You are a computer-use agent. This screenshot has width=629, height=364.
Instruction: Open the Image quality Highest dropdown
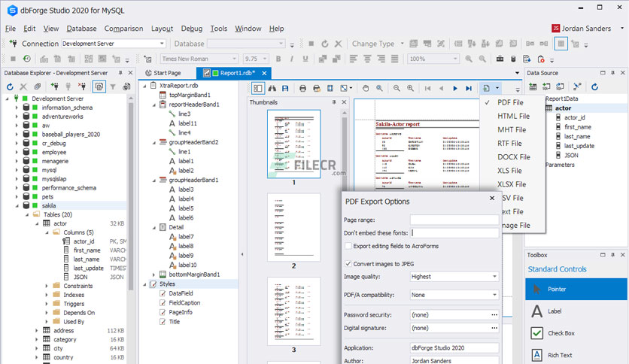click(494, 277)
